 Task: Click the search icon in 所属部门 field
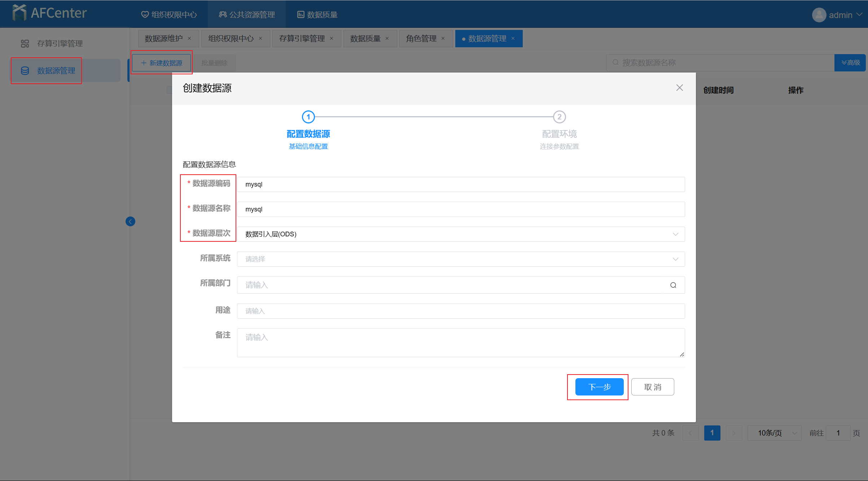tap(673, 285)
